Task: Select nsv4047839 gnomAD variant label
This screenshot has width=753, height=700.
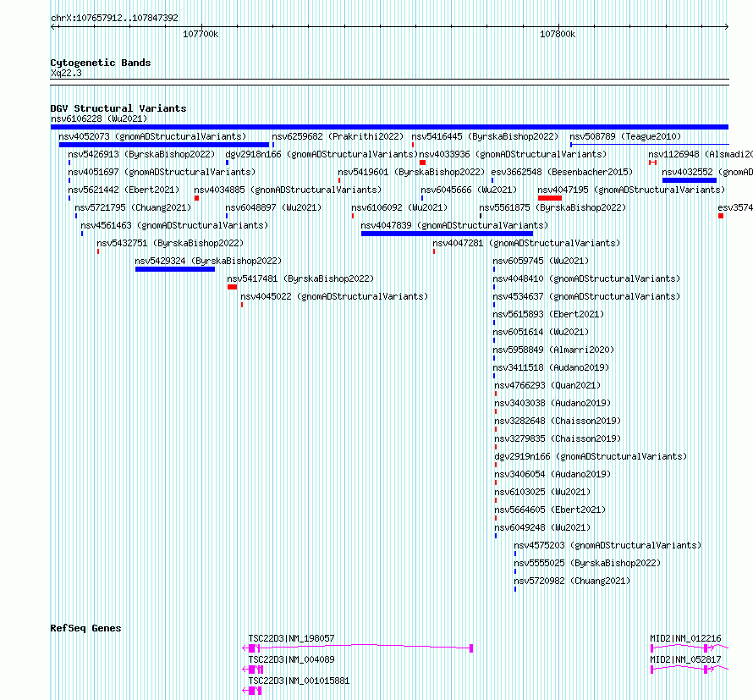Action: [x=454, y=225]
